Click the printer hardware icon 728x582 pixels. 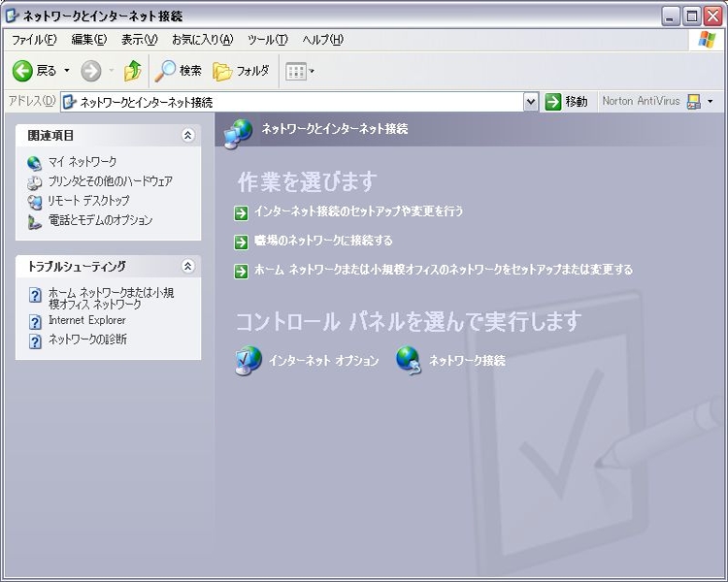coord(34,183)
